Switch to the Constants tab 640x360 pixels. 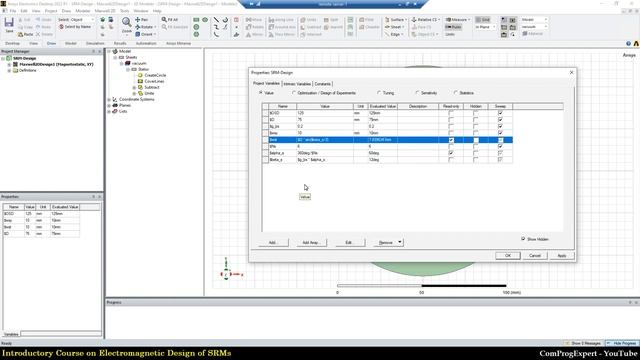(x=322, y=84)
